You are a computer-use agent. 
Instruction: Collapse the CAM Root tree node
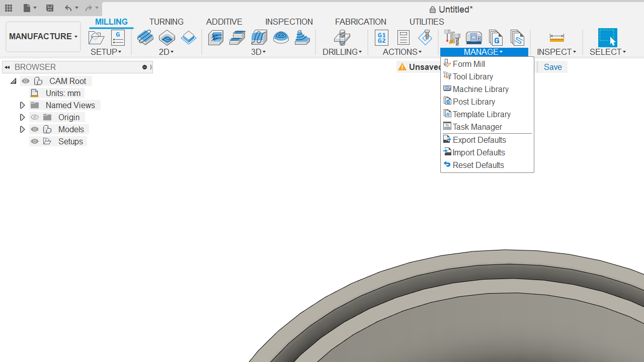coord(14,81)
